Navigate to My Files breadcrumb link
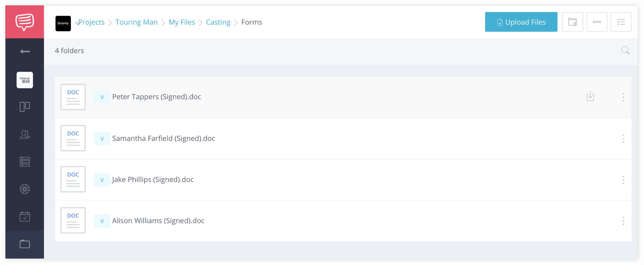This screenshot has width=644, height=265. coord(182,22)
